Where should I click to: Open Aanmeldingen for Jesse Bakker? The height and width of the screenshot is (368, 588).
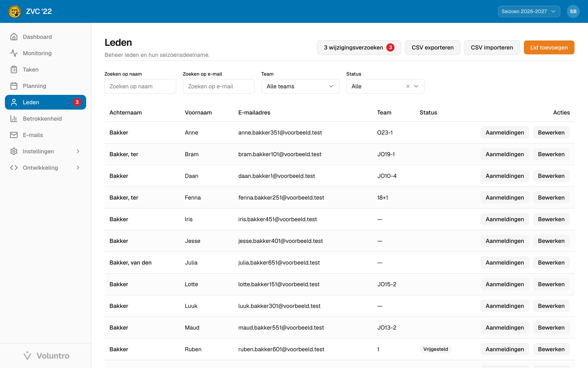tap(505, 241)
